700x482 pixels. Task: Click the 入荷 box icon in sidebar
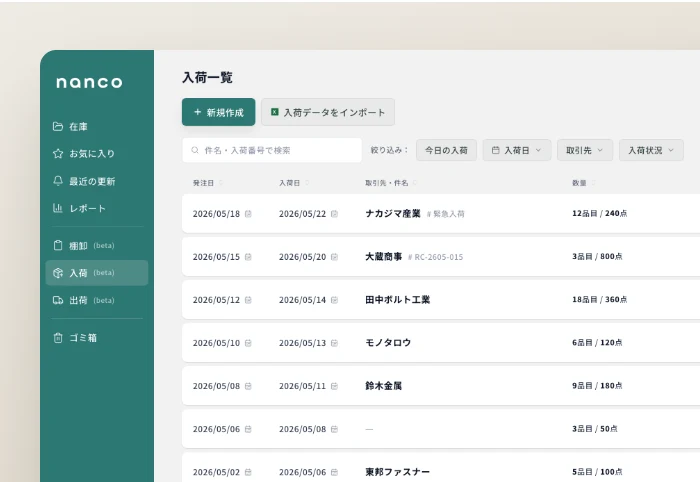tap(58, 273)
